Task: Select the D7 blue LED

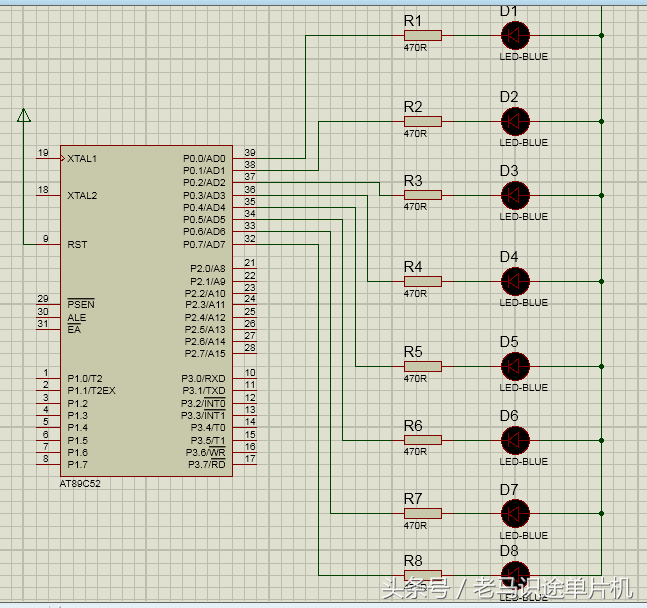Action: tap(515, 514)
